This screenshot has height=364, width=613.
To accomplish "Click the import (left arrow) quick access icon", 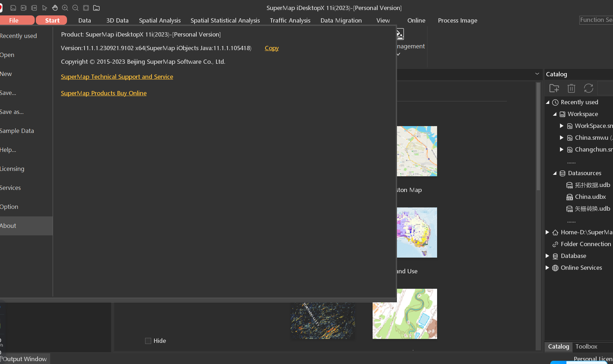I will tap(24, 8).
